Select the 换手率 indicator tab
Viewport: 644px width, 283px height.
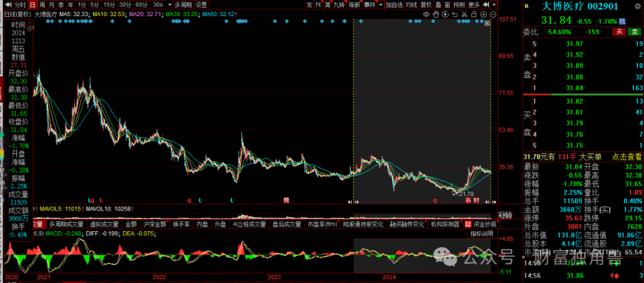click(x=181, y=225)
